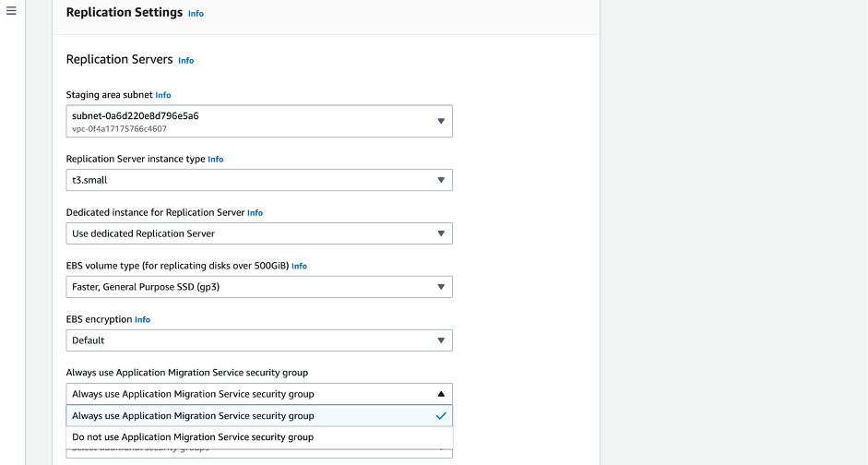The width and height of the screenshot is (868, 465).
Task: Open Info for Replication Server instance type
Action: coord(215,160)
